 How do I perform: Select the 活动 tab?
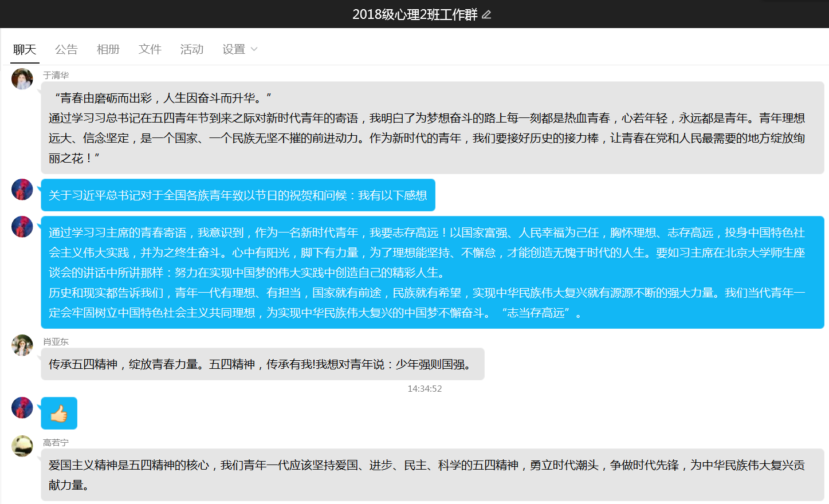coord(192,49)
